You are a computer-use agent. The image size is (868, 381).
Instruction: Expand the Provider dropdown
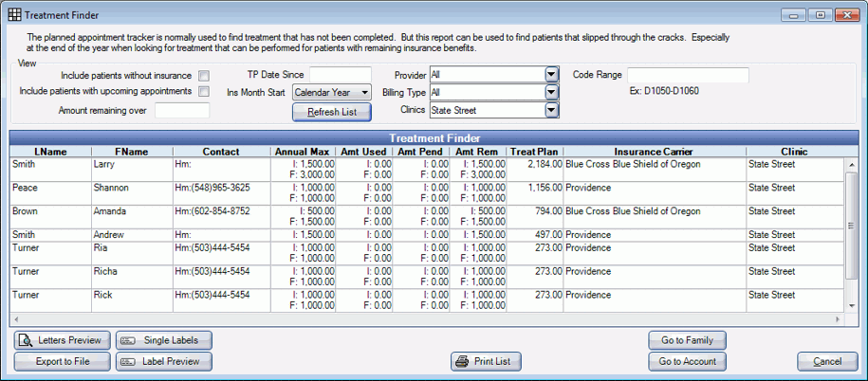tap(551, 75)
